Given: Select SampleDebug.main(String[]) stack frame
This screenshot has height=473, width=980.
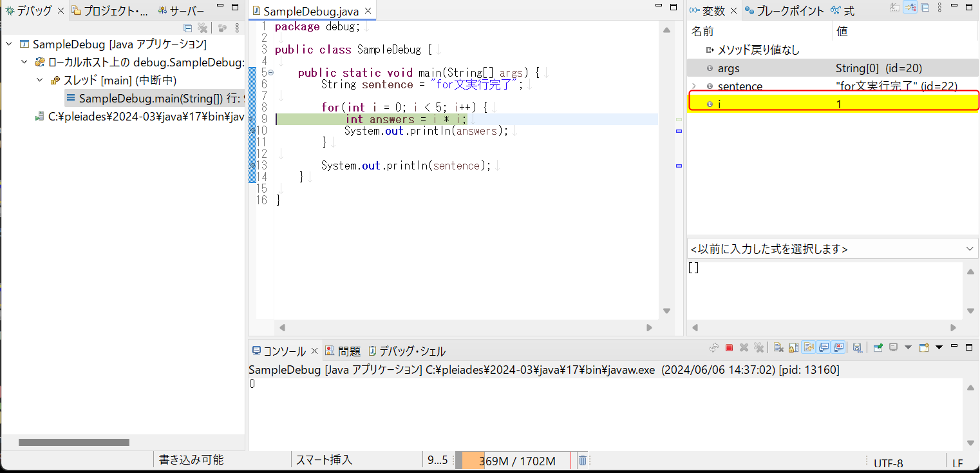Looking at the screenshot, I should [155, 99].
